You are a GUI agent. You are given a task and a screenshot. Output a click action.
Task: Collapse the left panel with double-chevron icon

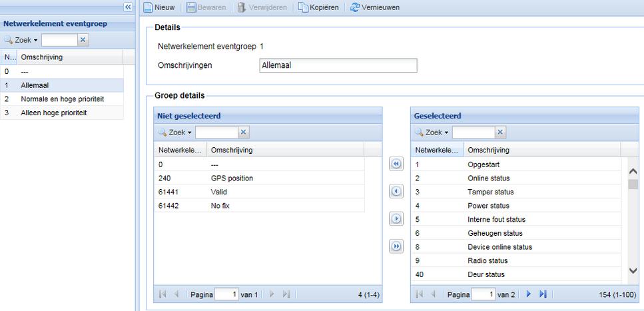coord(128,7)
